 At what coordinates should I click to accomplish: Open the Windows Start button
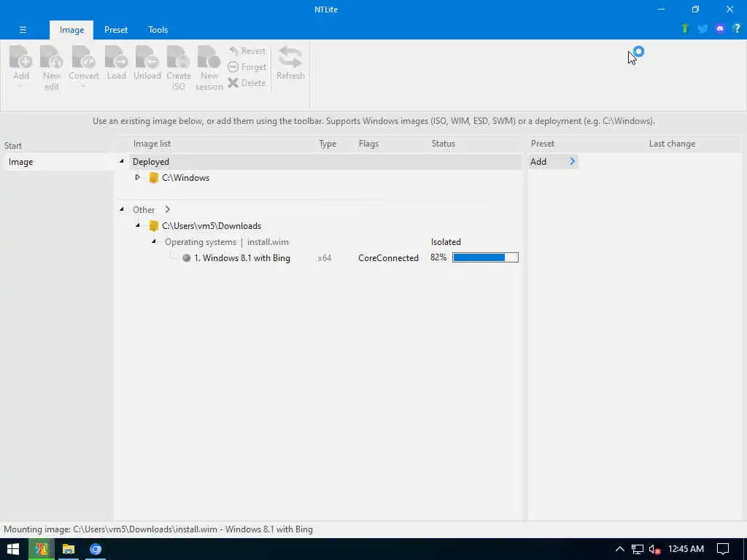(x=13, y=549)
